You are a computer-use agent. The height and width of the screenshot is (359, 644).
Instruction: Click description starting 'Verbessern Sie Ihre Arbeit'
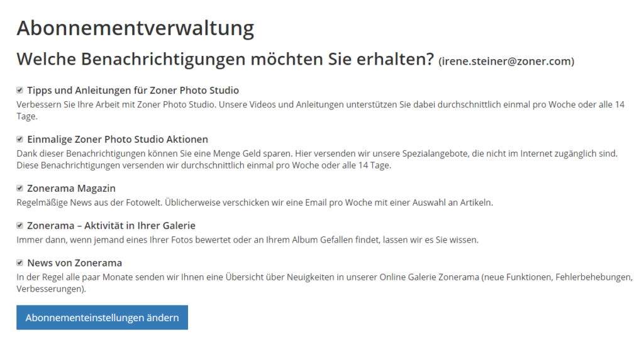click(320, 111)
